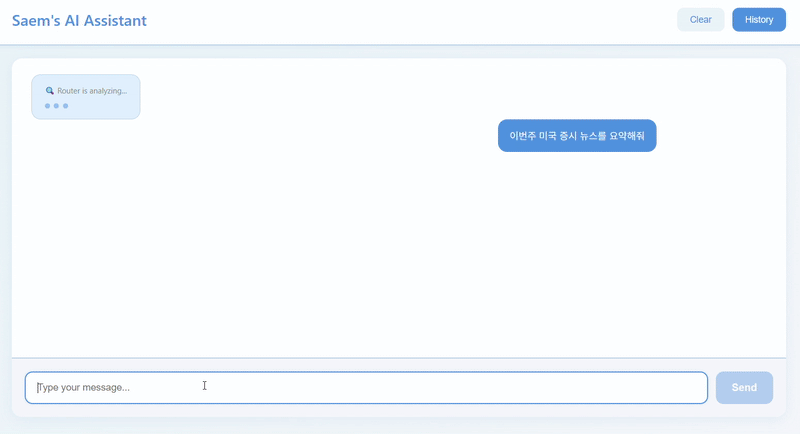
Task: Open chat History
Action: (x=759, y=19)
